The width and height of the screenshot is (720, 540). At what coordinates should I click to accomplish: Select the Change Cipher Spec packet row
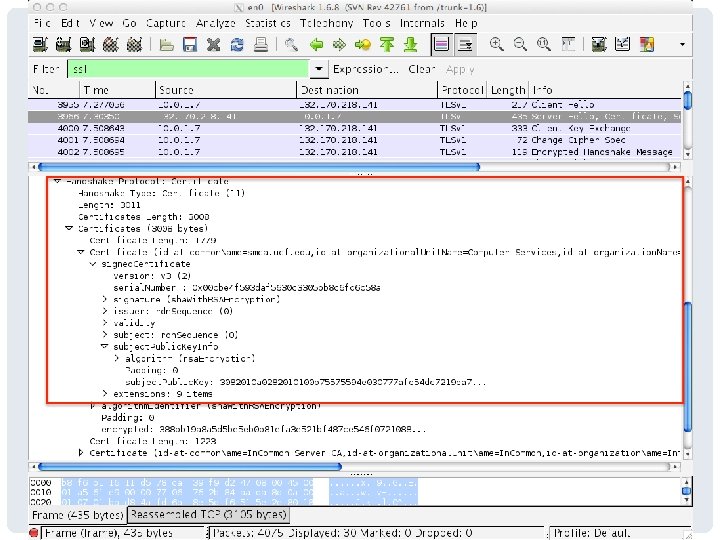click(x=354, y=140)
